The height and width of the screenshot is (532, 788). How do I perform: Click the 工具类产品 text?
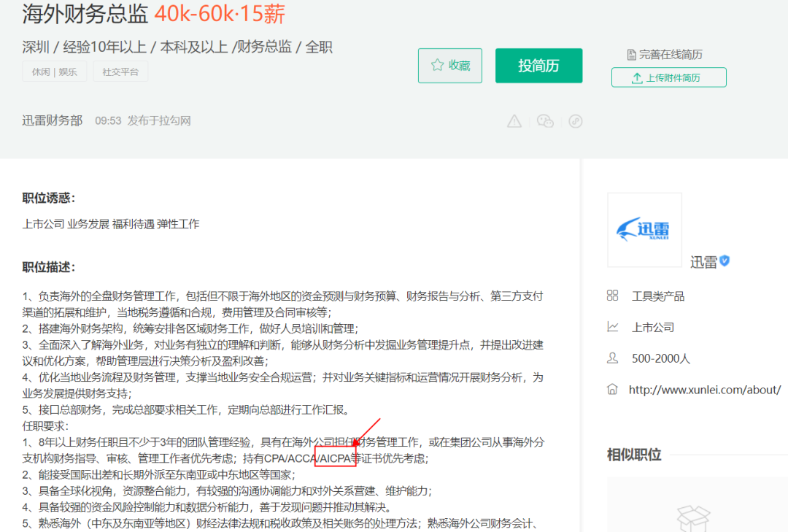coord(658,296)
